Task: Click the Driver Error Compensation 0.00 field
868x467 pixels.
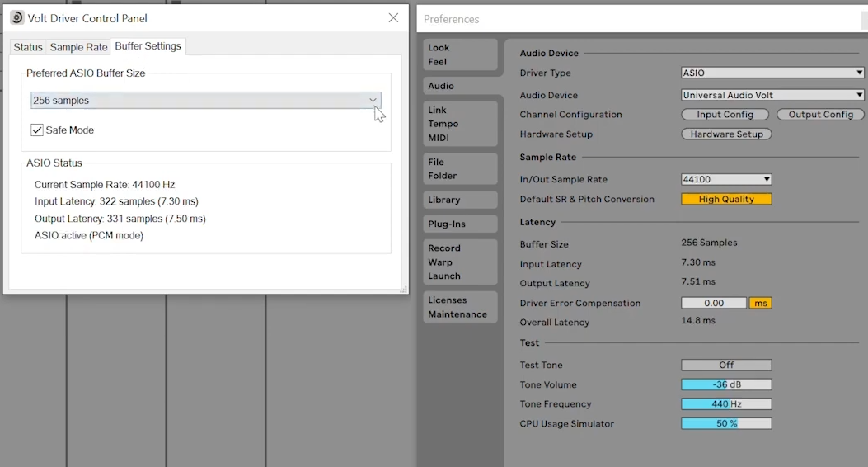Action: 714,303
